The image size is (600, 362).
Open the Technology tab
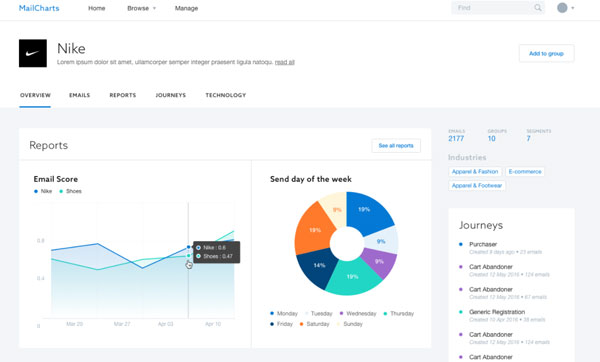226,95
